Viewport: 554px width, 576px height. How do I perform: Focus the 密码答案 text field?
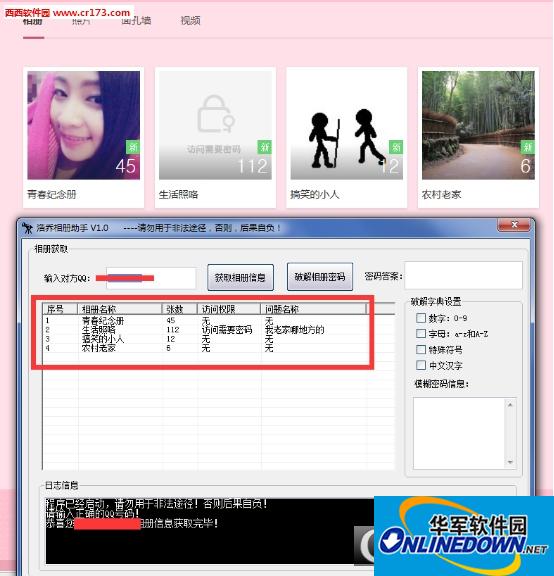(x=463, y=276)
